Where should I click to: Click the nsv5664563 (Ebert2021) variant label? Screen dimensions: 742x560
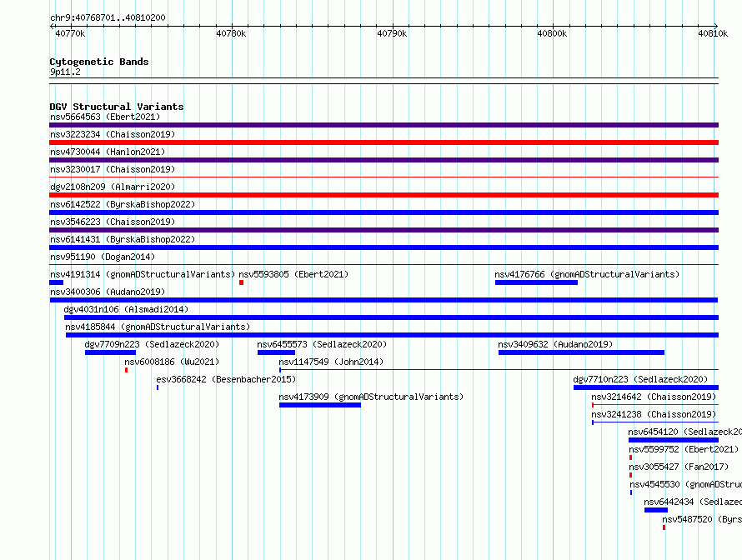(105, 117)
